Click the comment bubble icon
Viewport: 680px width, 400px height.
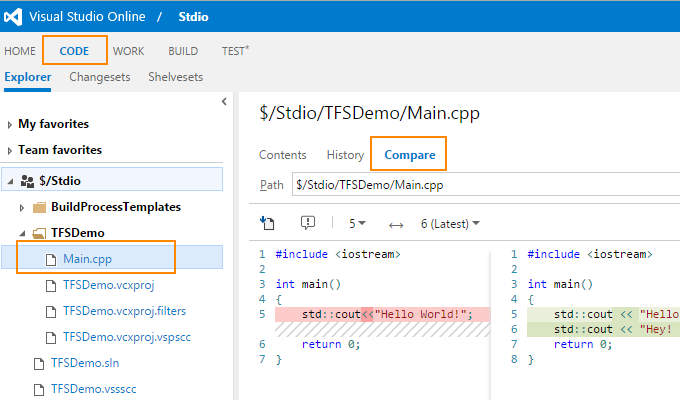[308, 223]
